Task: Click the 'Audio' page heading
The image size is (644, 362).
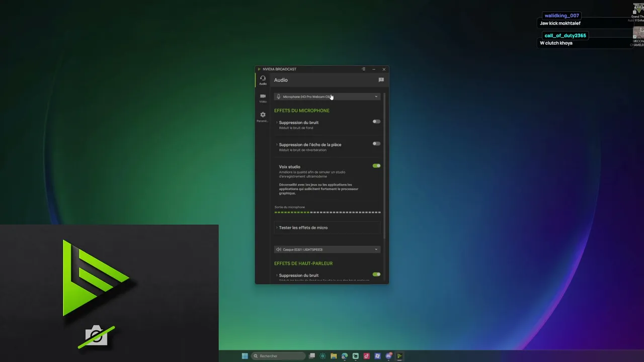Action: click(281, 80)
